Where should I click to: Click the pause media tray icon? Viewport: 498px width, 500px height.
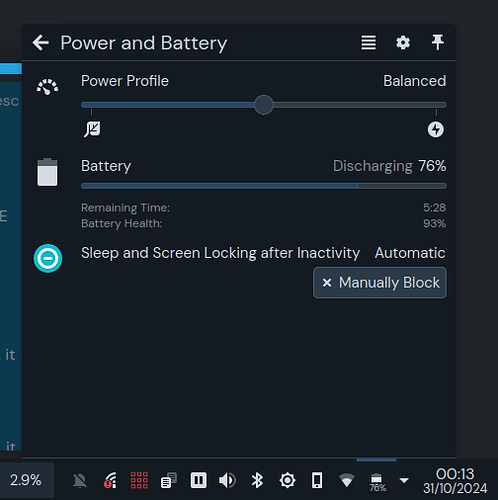point(198,481)
